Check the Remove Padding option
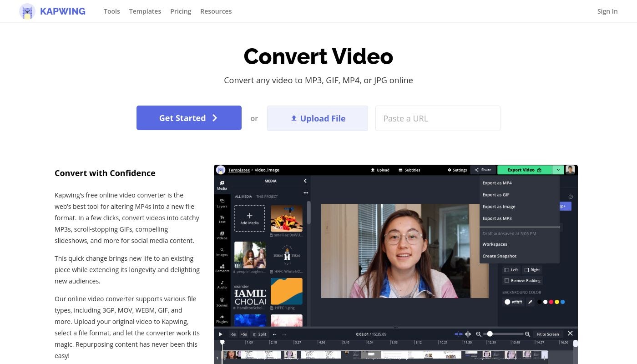Screen dimensions: 637x364 pyautogui.click(x=507, y=280)
